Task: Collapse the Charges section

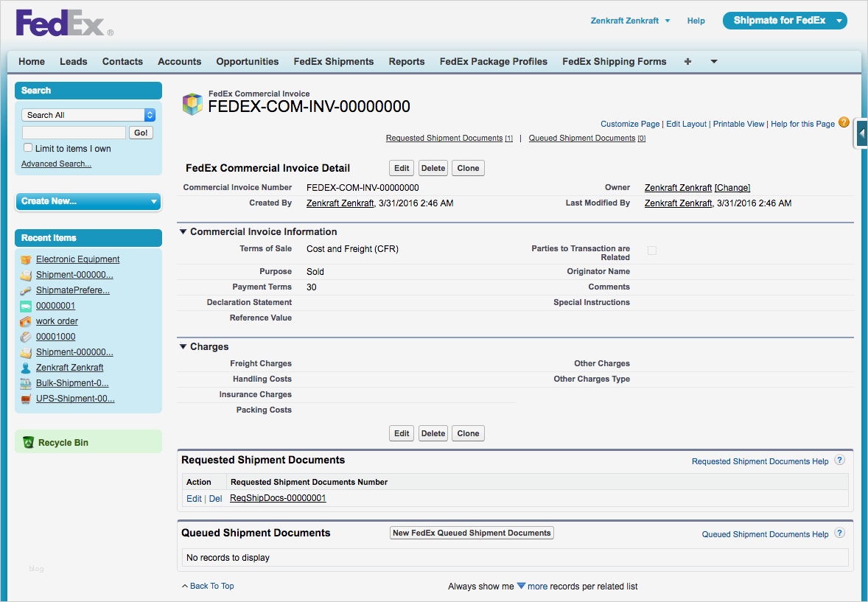Action: [183, 347]
